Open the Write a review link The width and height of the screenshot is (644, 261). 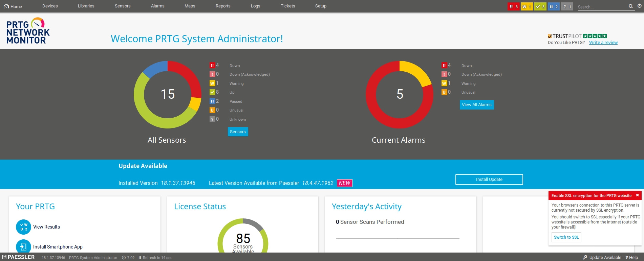pos(603,43)
